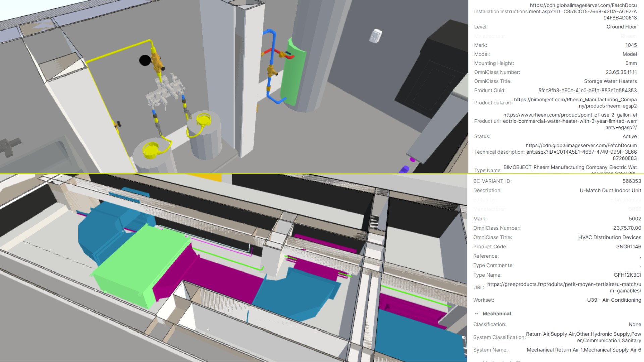Screen dimensions: 644x362
Task: Select the Workset value U39 - Air-Conditioning
Action: (x=614, y=300)
